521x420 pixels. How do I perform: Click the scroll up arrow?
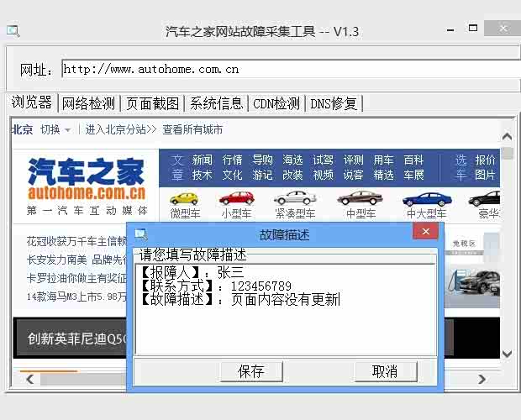coord(507,136)
